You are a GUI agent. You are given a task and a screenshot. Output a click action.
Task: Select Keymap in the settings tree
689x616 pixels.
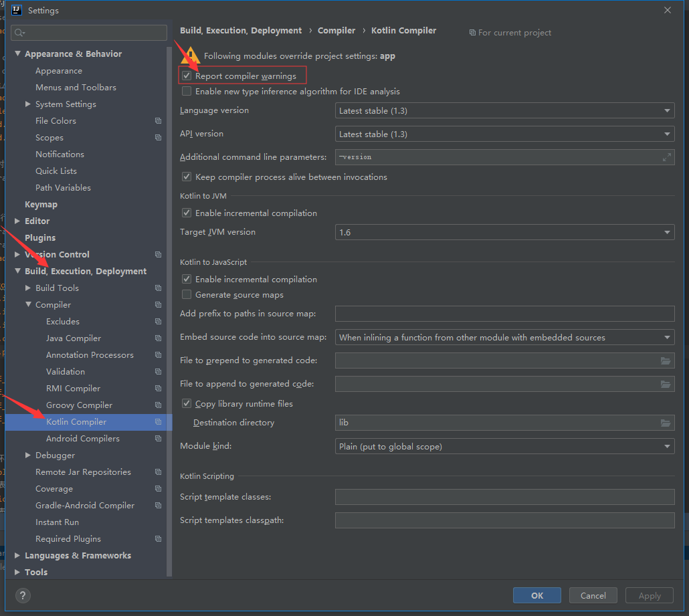[x=41, y=204]
